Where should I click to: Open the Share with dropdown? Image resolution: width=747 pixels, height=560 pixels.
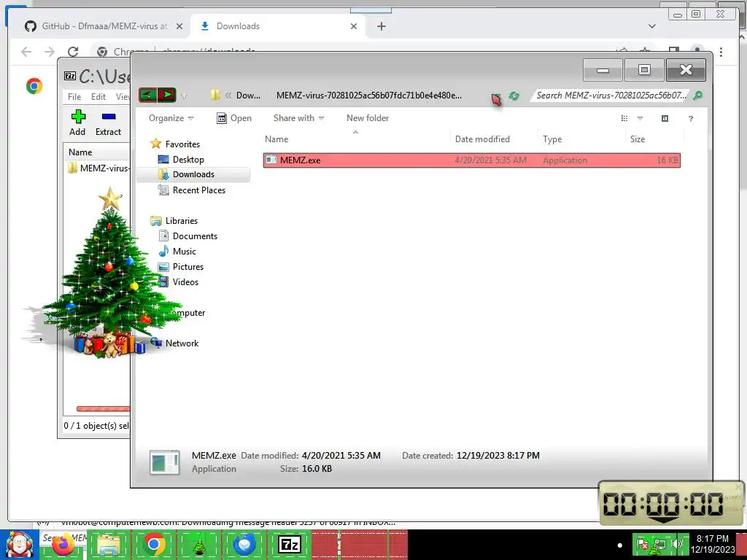(x=298, y=118)
